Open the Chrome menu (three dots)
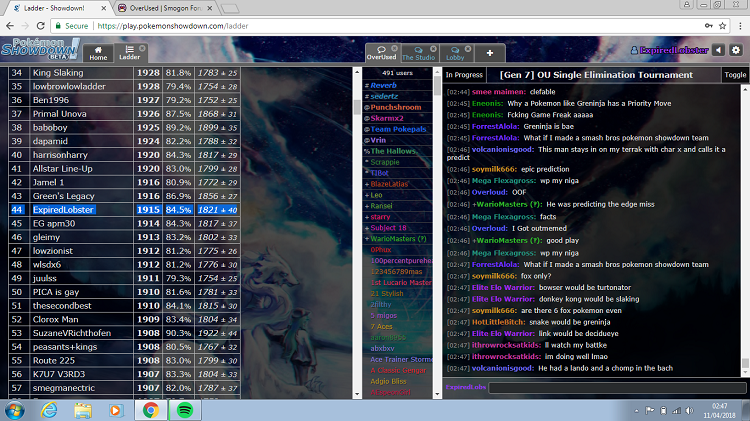The width and height of the screenshot is (750, 421). pos(737,27)
